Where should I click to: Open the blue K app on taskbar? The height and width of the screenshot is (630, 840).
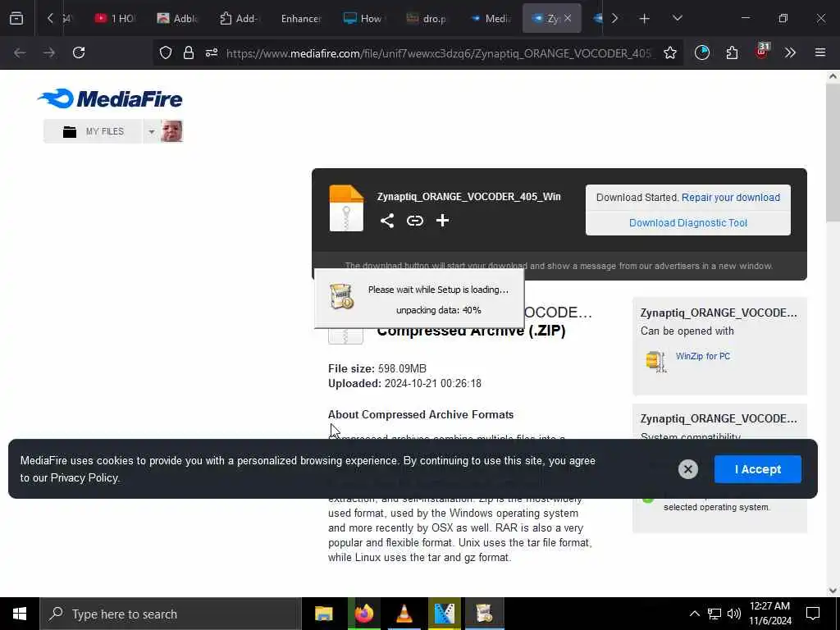444,614
